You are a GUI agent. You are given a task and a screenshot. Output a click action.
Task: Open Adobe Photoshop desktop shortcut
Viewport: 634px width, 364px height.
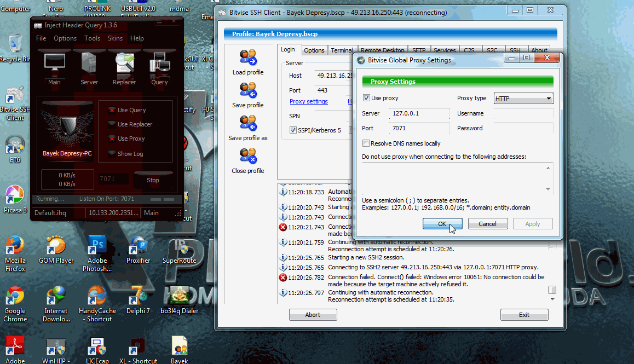click(97, 253)
